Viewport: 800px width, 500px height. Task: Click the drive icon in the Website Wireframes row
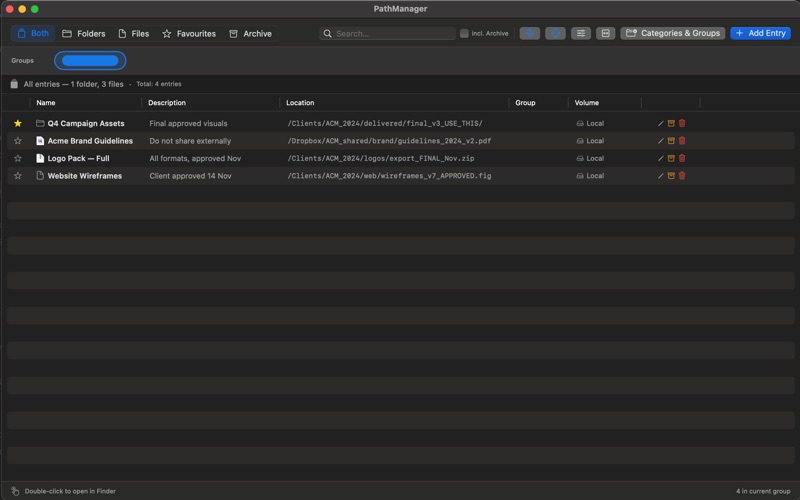click(x=580, y=176)
